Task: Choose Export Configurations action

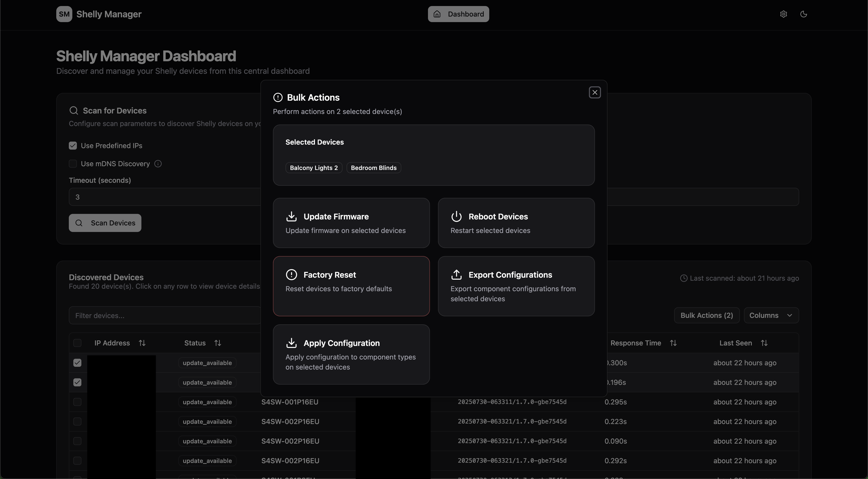Action: tap(516, 286)
